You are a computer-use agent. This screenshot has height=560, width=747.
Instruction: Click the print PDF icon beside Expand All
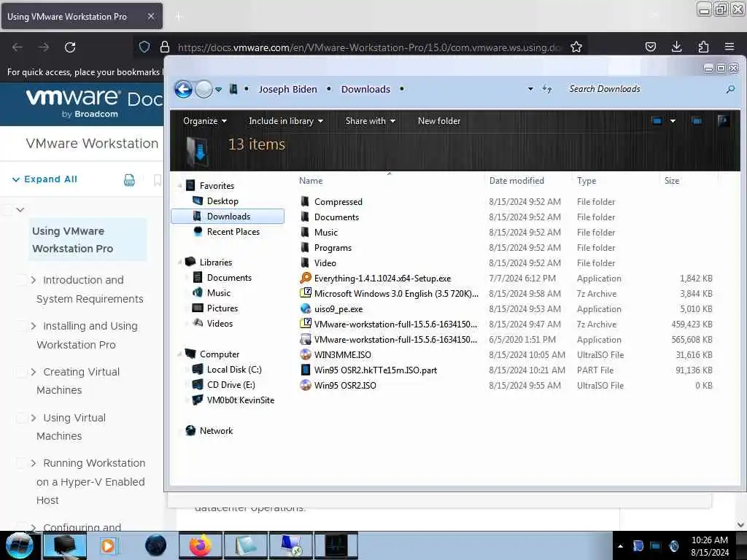[129, 179]
